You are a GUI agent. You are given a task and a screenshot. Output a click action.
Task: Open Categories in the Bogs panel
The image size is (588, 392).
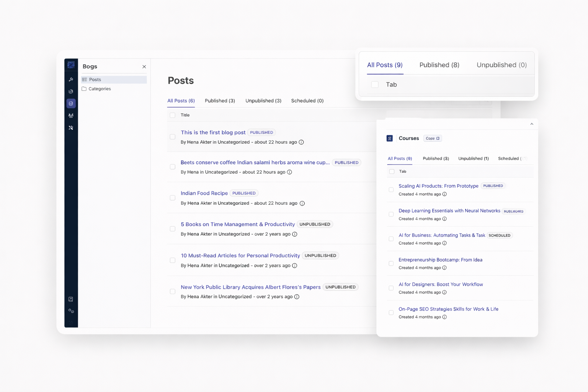point(100,89)
